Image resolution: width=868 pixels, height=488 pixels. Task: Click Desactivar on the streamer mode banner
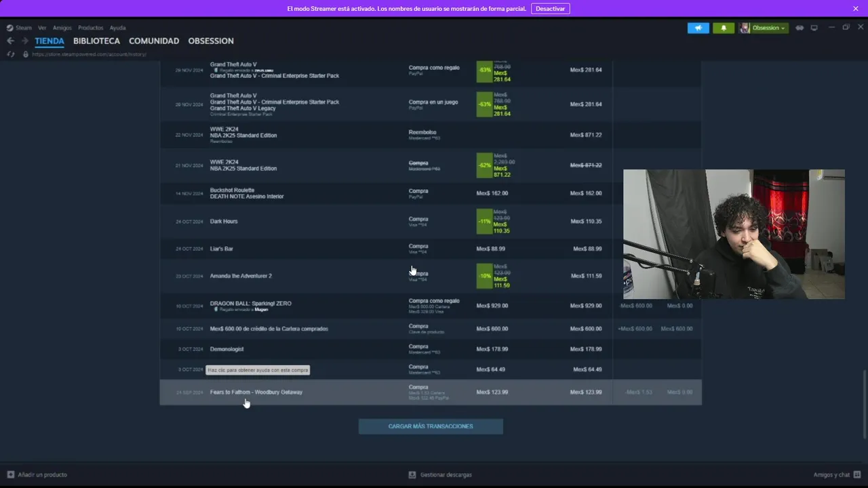click(550, 9)
